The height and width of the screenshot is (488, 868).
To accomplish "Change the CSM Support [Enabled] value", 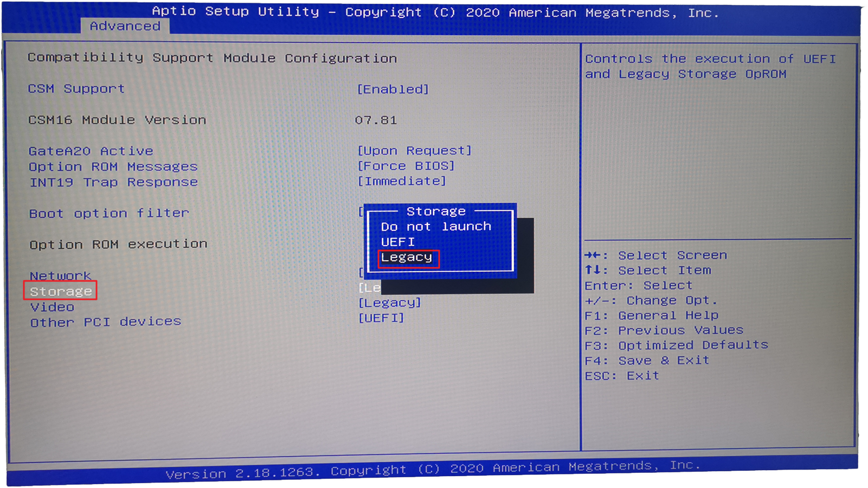I will [393, 89].
